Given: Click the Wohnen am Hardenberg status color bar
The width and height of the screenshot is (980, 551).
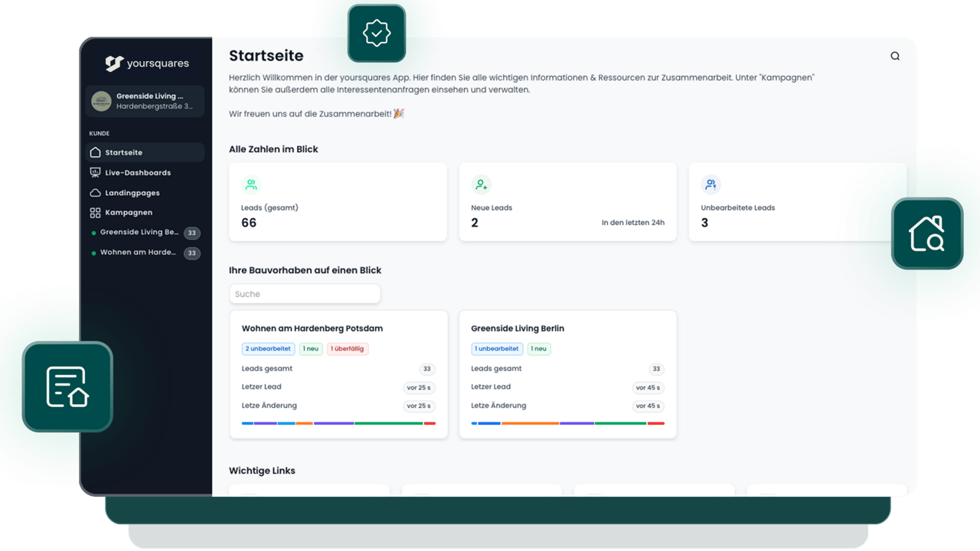Looking at the screenshot, I should point(338,423).
